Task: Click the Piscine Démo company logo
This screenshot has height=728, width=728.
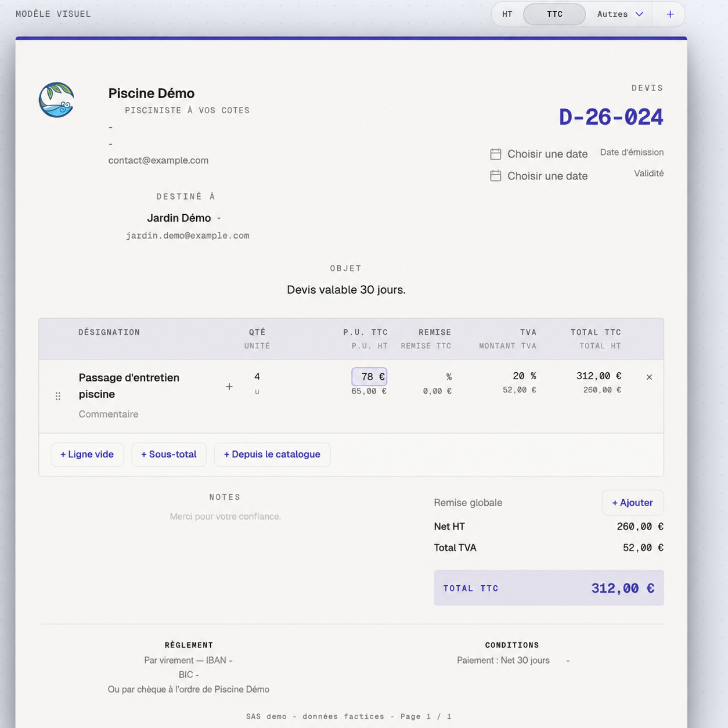Action: click(56, 100)
